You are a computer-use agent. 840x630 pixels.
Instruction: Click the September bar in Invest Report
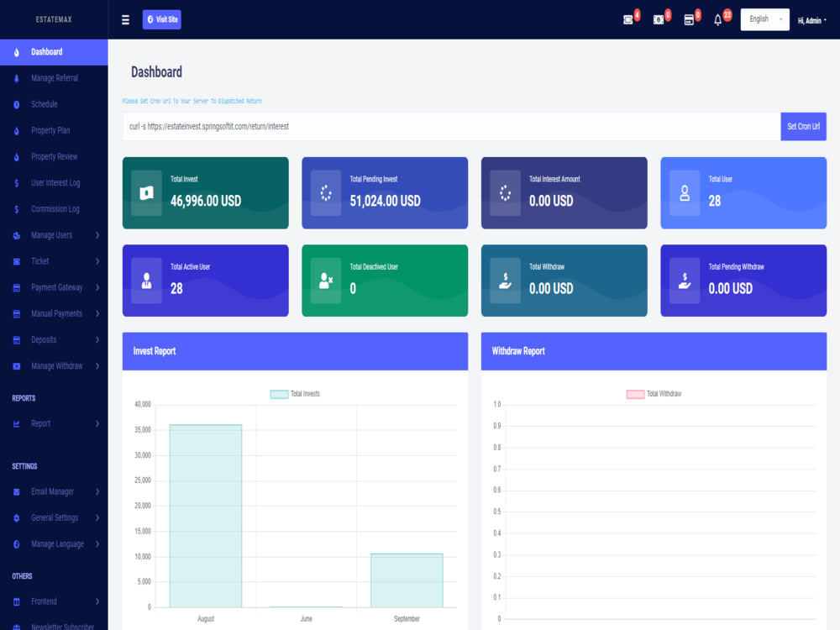point(407,580)
